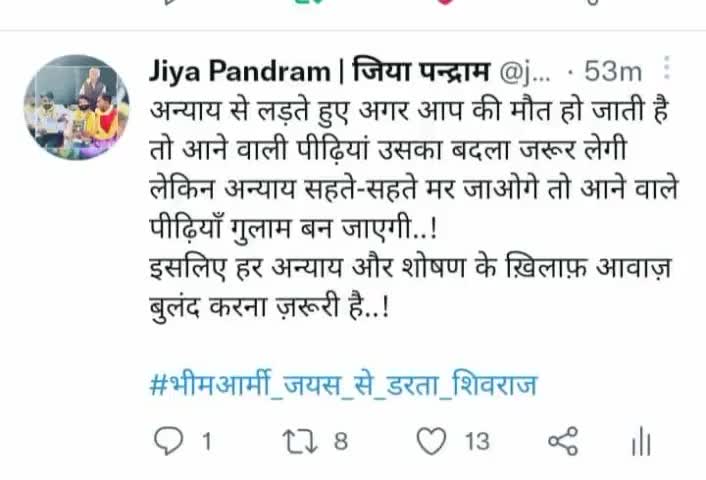The width and height of the screenshot is (706, 480).
Task: Open the three-dot more options menu
Action: pos(667,68)
